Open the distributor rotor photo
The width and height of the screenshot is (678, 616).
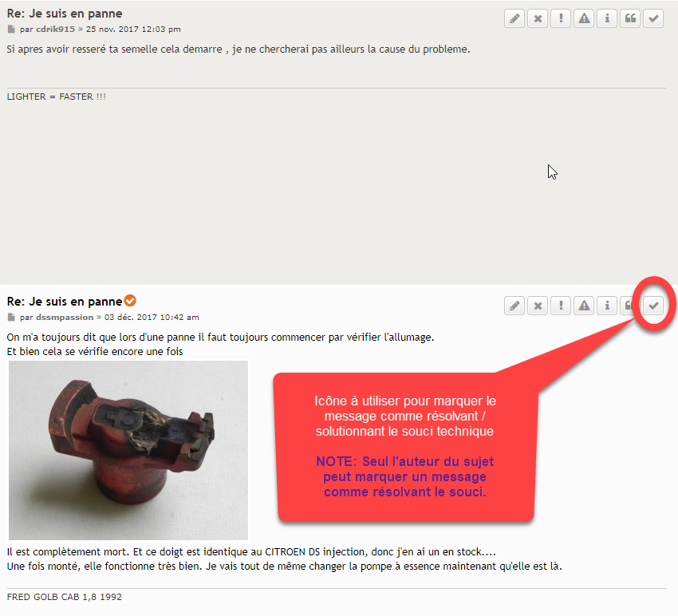click(128, 450)
